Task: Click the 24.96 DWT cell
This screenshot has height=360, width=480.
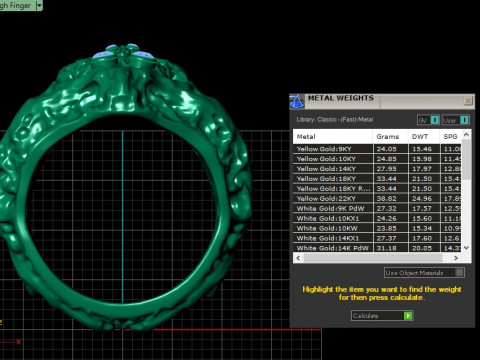Action: tap(424, 199)
